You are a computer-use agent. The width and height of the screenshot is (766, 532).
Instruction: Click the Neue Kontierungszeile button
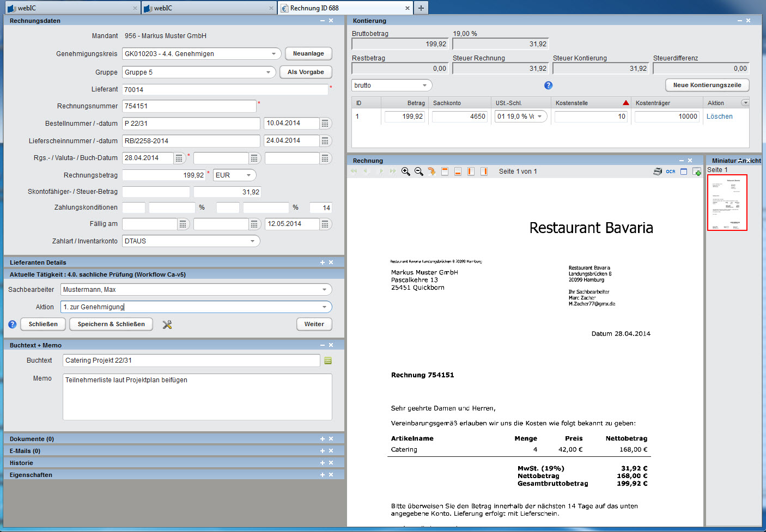(x=707, y=85)
